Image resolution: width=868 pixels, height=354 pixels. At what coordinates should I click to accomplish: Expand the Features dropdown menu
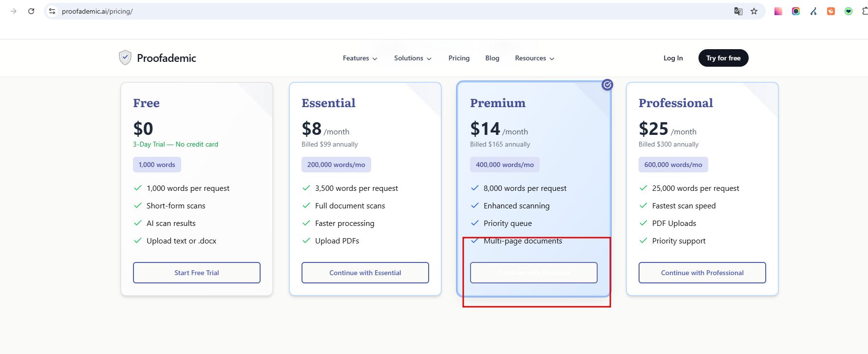click(360, 58)
